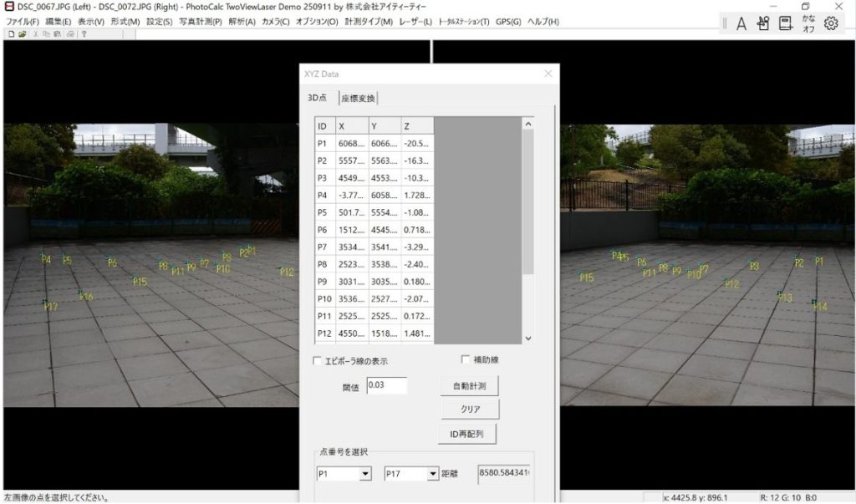Click the Z column header
The image size is (856, 504).
click(x=418, y=126)
